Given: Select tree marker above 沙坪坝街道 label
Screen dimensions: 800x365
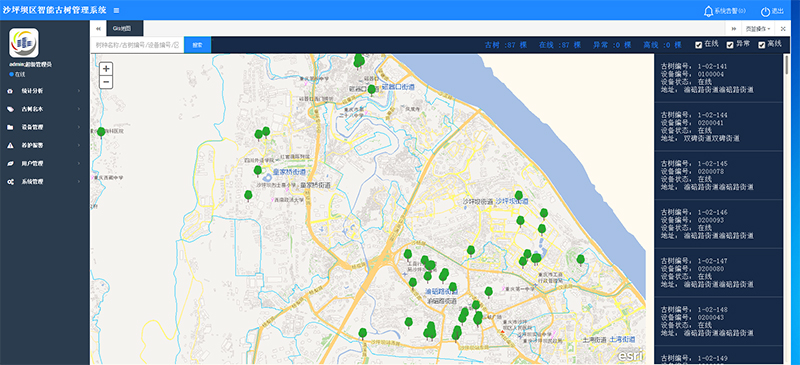Looking at the screenshot, I should pos(518,196).
